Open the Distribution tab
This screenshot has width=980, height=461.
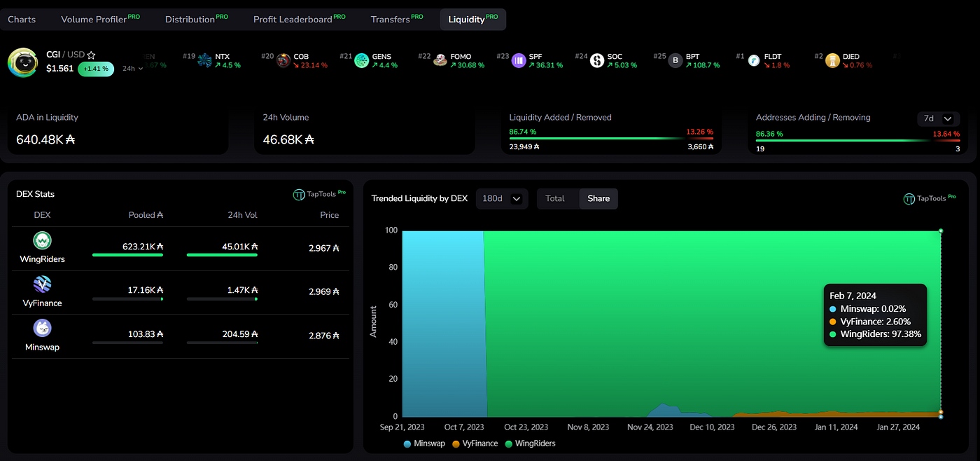[197, 19]
